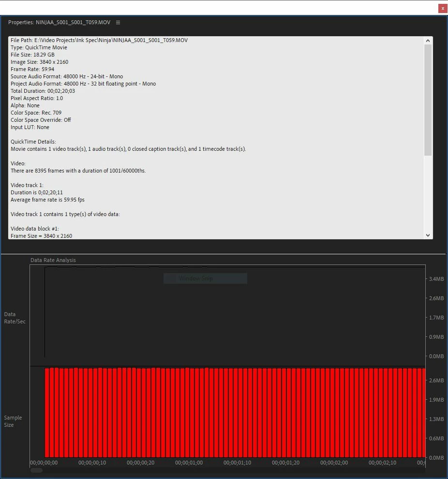Click the 'Color Space: Rec. 709' line
This screenshot has width=448, height=479.
[36, 113]
